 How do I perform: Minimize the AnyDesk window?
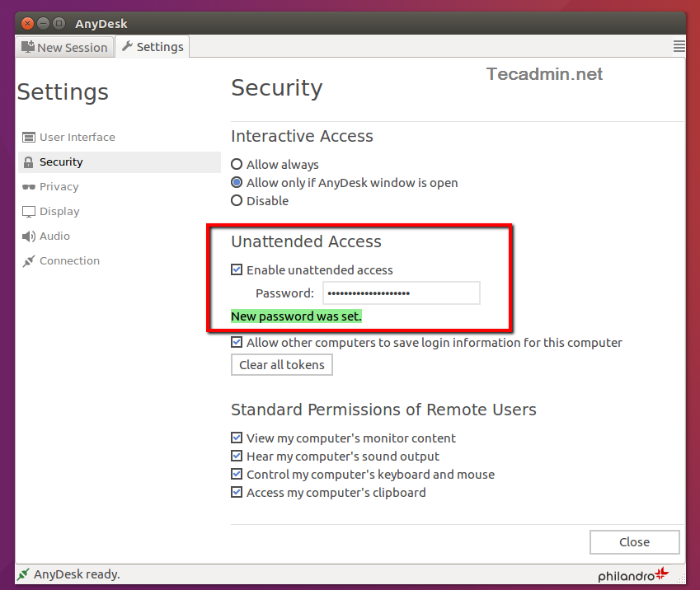[x=44, y=23]
